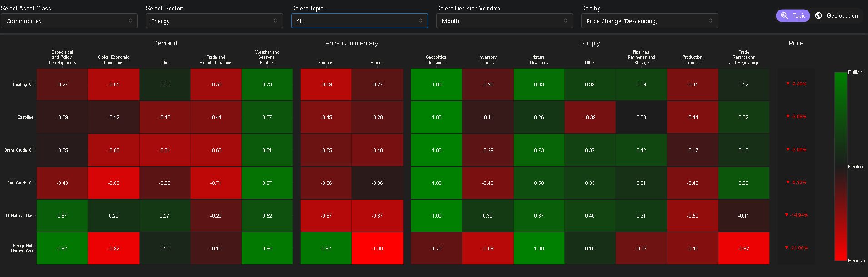Viewport: 868px width, 277px height.
Task: Click the Asset Class dropdown chevron arrows
Action: (130, 20)
